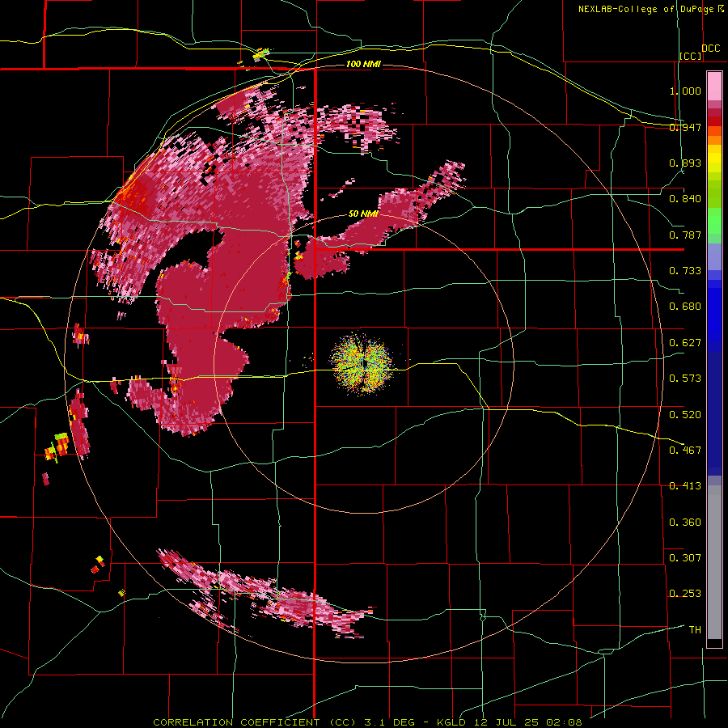Click the 0.413 color scale value

pyautogui.click(x=685, y=486)
